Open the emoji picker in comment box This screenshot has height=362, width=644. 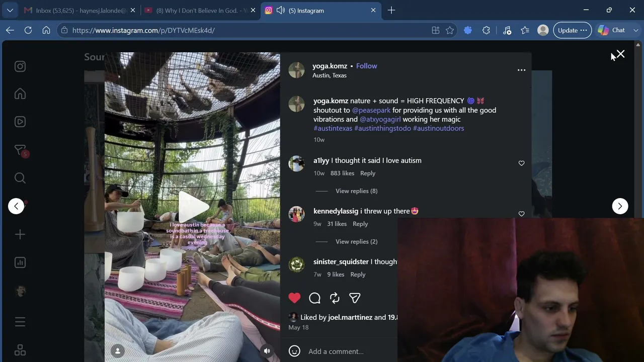click(294, 351)
